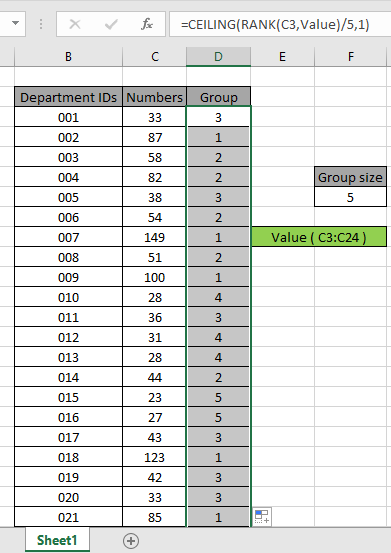The width and height of the screenshot is (391, 553).
Task: Select Department ID 015 cell
Action: 68,397
